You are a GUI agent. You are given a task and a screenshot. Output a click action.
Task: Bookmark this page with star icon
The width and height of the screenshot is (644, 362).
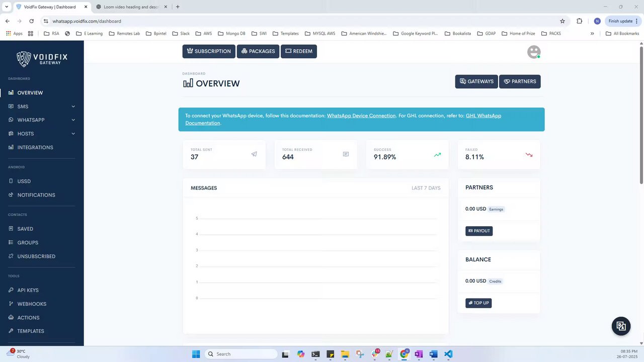(x=562, y=21)
